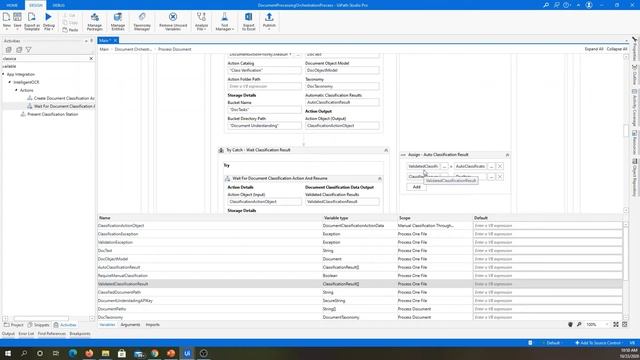Select Present Classification Station activity
The width and height of the screenshot is (640, 360).
click(49, 114)
